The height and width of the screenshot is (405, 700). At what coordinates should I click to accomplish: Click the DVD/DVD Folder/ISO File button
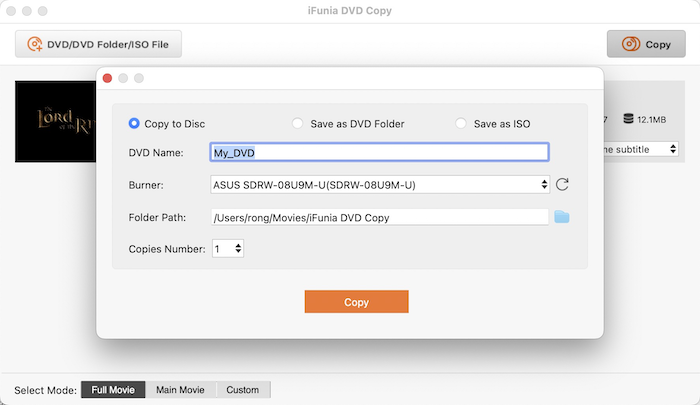[x=98, y=44]
